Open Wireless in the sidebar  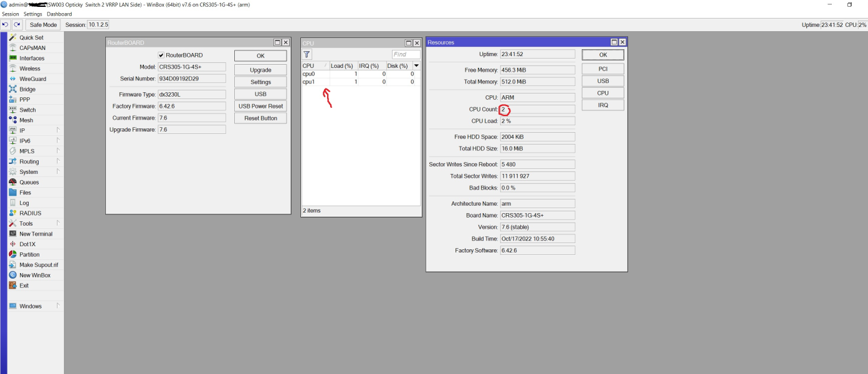(30, 69)
